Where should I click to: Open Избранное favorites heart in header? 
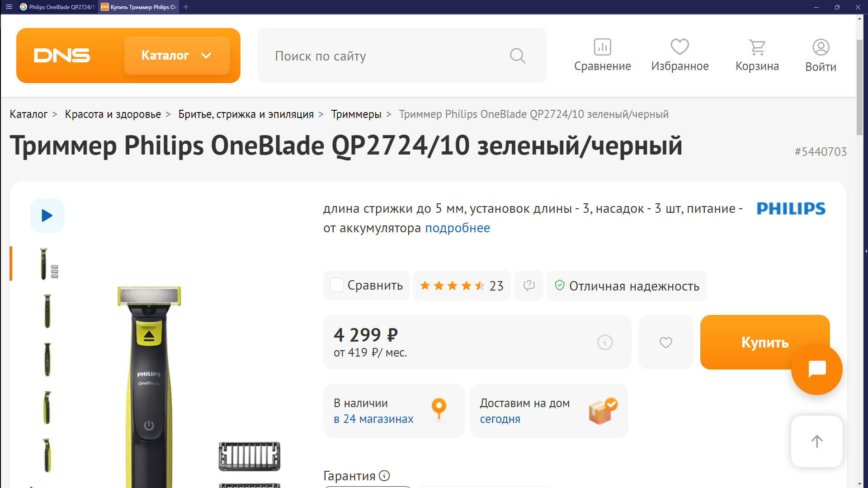679,47
